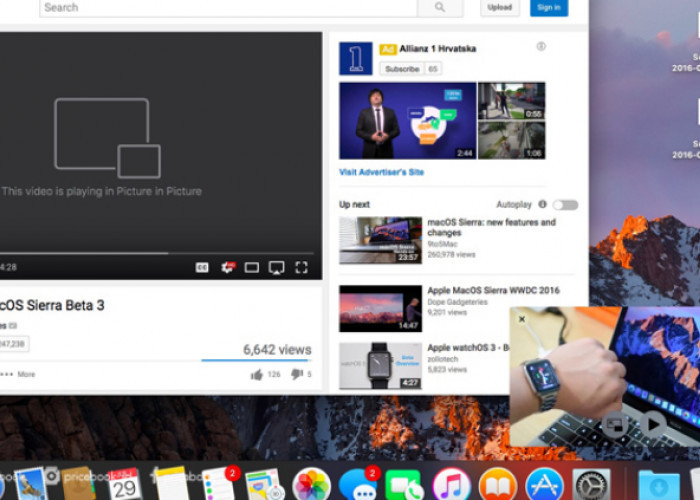700x500 pixels.
Task: Click the 9to5Mac channel name
Action: 442,244
